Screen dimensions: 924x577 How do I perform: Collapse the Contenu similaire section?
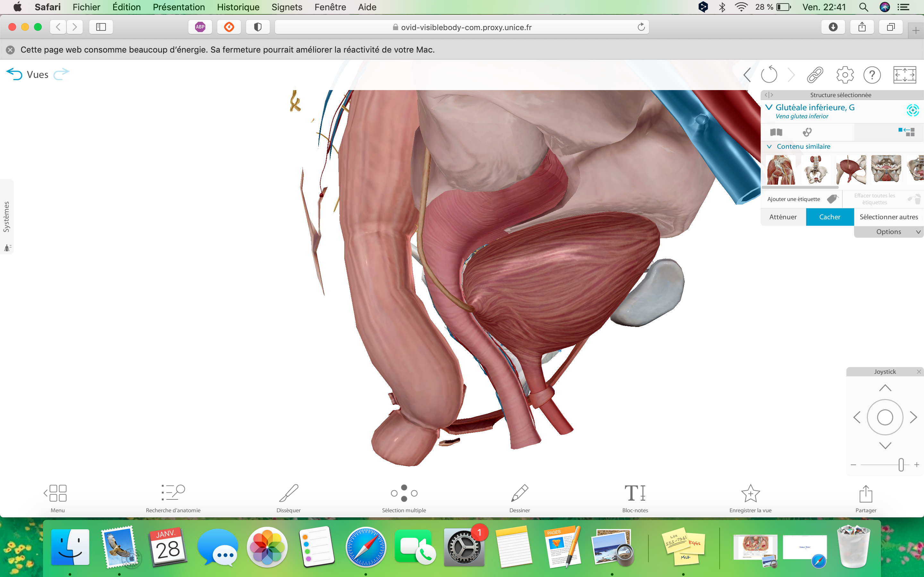pos(769,146)
